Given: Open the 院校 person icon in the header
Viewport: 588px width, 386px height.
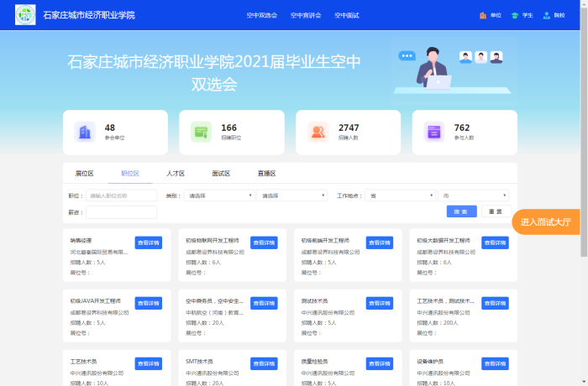Looking at the screenshot, I should click(x=546, y=15).
